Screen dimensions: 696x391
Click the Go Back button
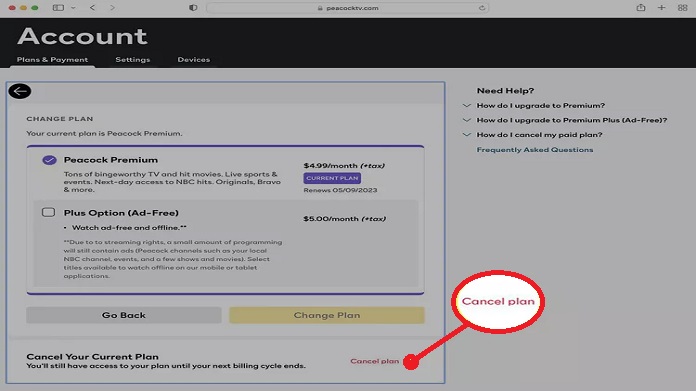pos(124,315)
